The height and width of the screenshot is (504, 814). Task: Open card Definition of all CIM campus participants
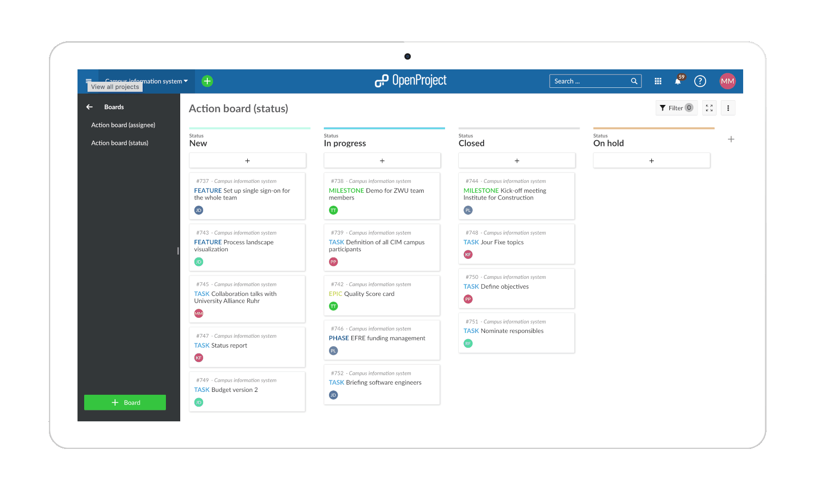[382, 247]
